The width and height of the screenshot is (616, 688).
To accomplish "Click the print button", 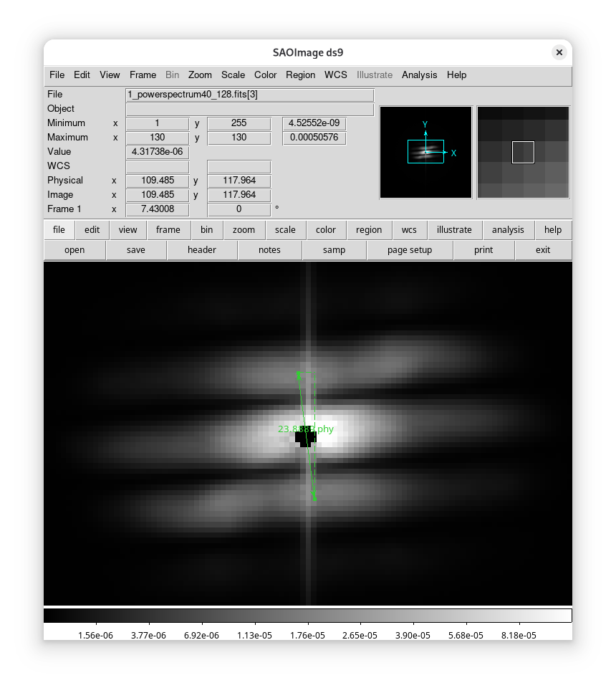I will [483, 250].
